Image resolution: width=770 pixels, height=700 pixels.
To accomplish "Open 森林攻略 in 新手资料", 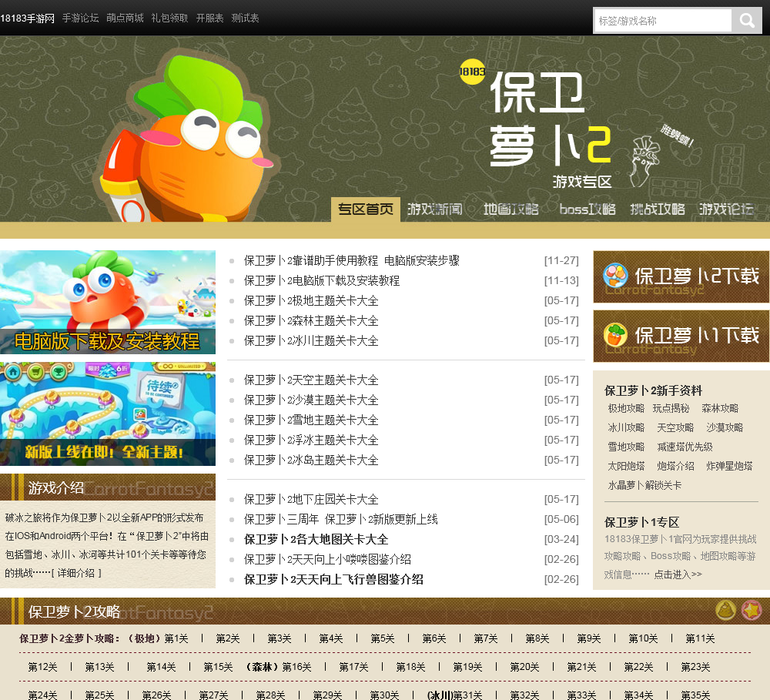I will (720, 409).
